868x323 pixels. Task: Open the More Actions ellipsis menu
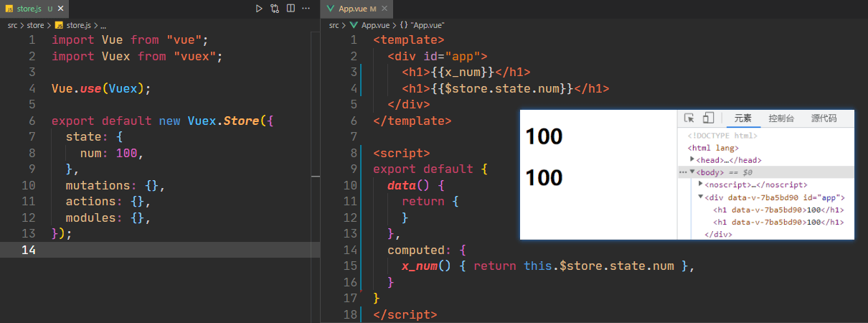pyautogui.click(x=306, y=9)
